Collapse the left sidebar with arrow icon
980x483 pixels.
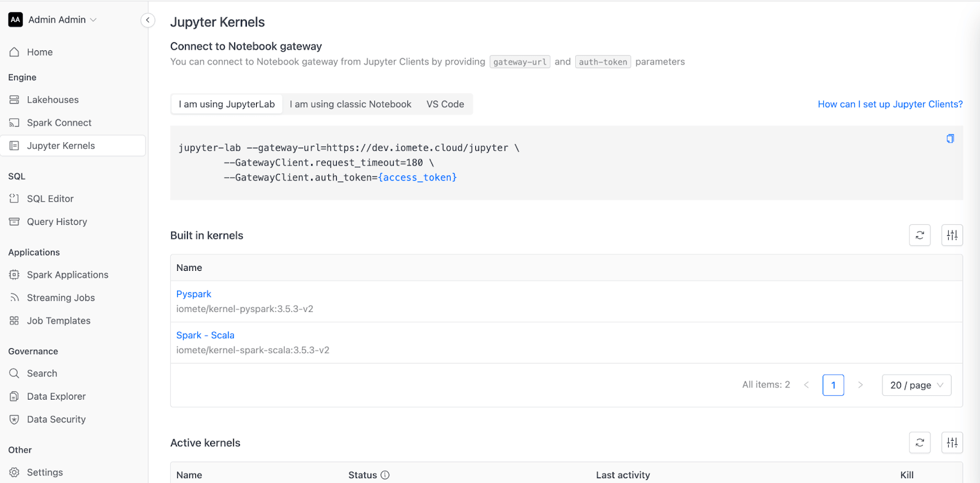pyautogui.click(x=148, y=20)
